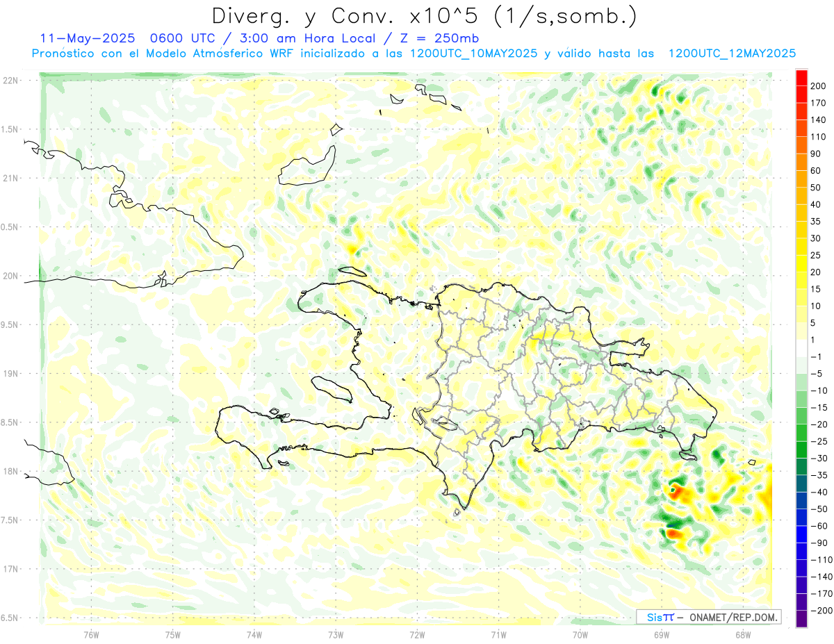This screenshot has height=644, width=834.
Task: Click the positive "140" color scale label
Action: [x=819, y=120]
